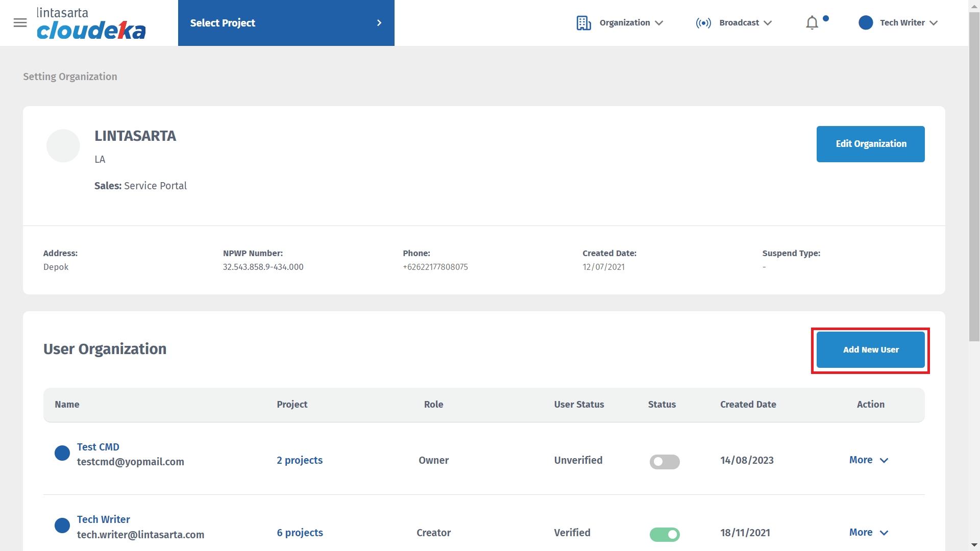The height and width of the screenshot is (551, 980).
Task: Click the Broadcast signal icon
Action: pyautogui.click(x=703, y=23)
